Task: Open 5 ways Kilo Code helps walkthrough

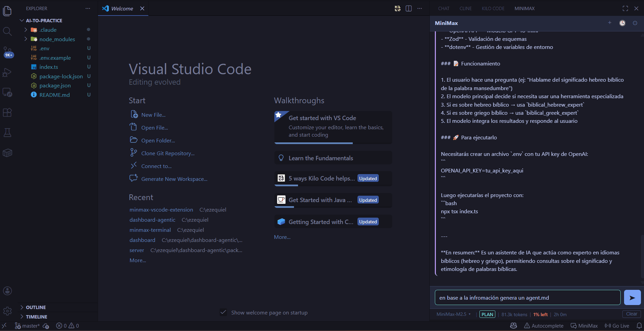Action: point(333,178)
